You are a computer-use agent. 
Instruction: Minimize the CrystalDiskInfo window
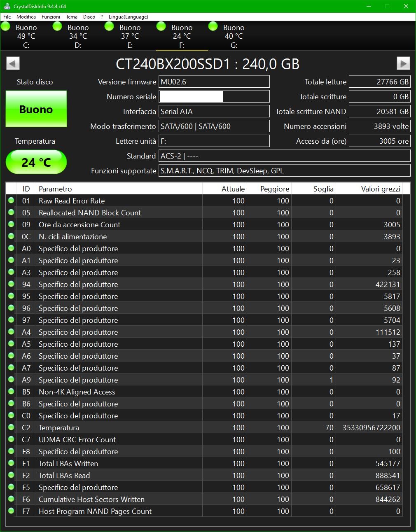pyautogui.click(x=368, y=6)
